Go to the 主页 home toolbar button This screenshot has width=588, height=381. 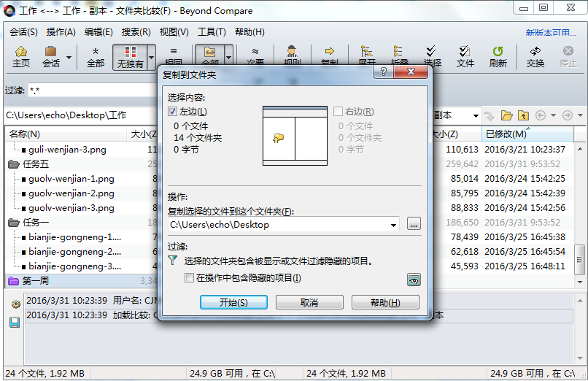(x=21, y=57)
